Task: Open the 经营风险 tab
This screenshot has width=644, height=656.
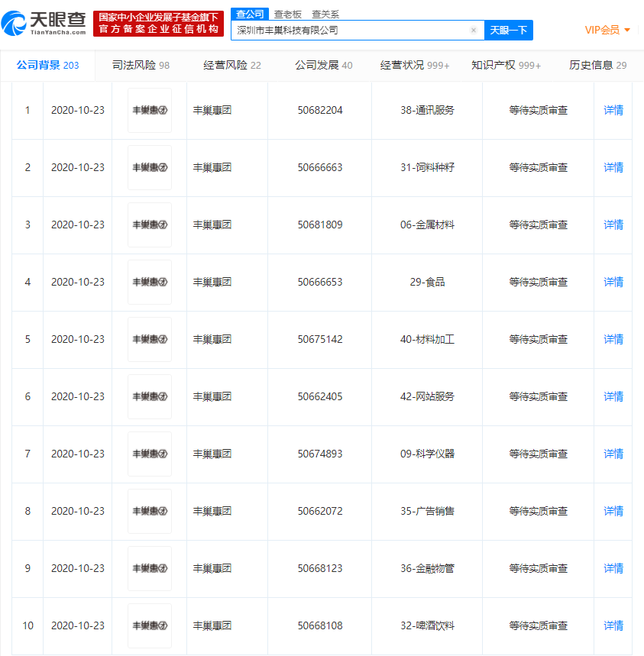Action: tap(232, 65)
